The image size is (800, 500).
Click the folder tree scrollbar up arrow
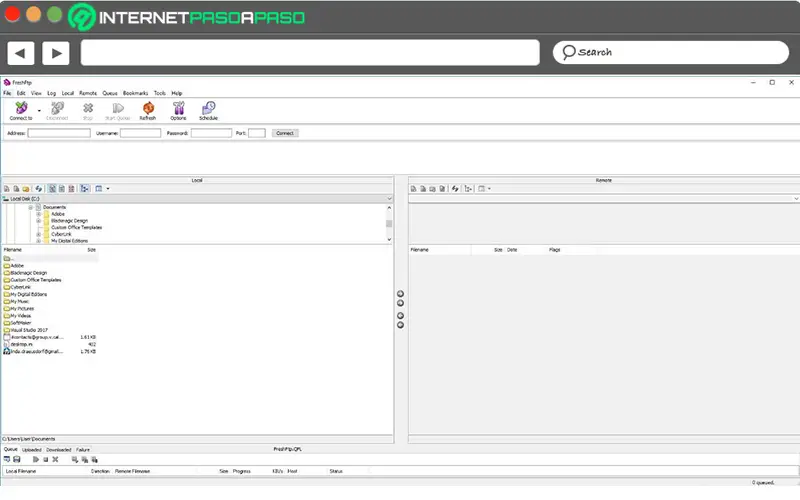point(389,208)
